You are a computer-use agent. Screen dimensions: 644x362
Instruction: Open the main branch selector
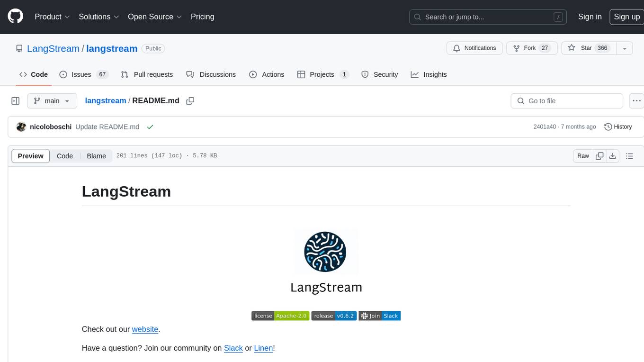click(x=52, y=101)
